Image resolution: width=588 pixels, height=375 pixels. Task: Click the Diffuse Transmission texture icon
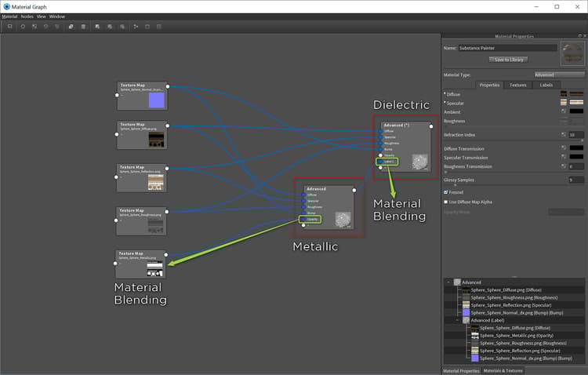563,147
